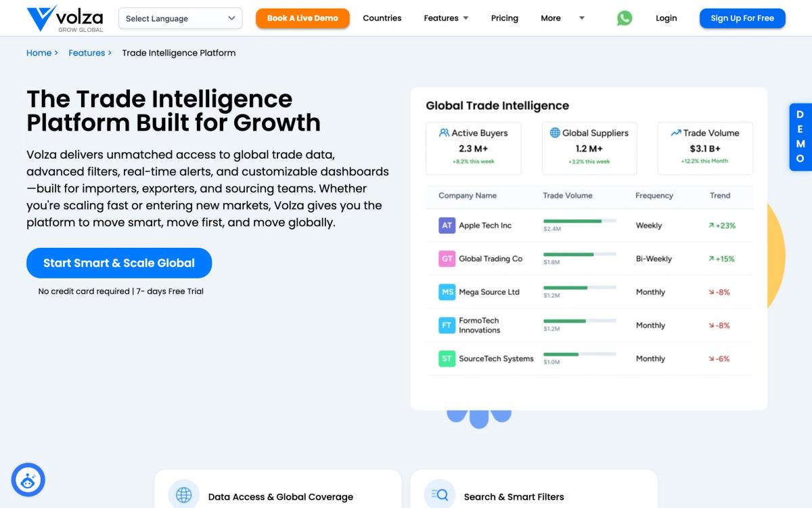Click the Weekly frequency for Apple Tech
812x508 pixels.
coord(649,226)
